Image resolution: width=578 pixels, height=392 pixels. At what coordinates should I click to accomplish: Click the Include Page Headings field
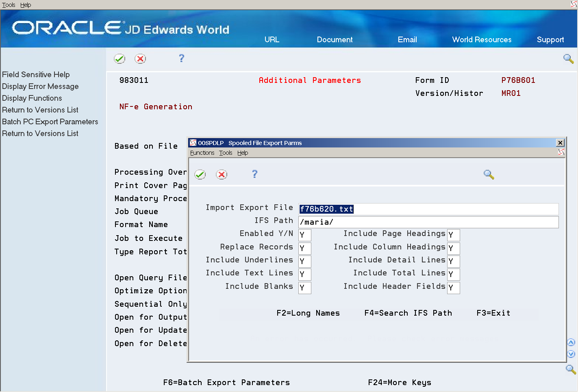pos(454,235)
